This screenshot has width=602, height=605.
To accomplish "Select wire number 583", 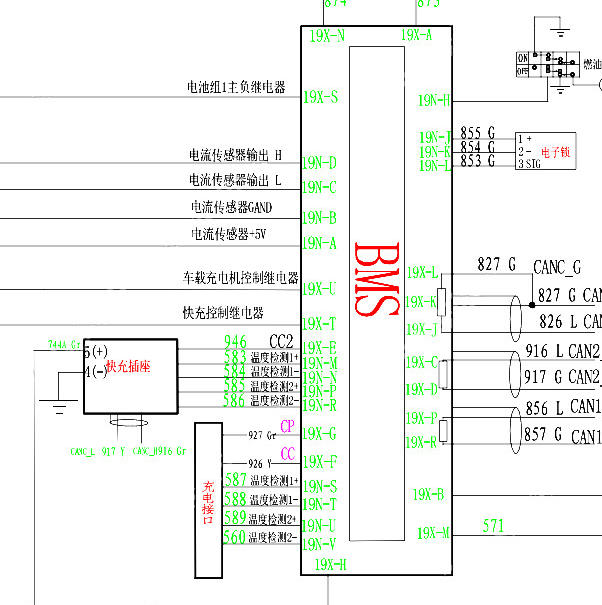I will (235, 357).
